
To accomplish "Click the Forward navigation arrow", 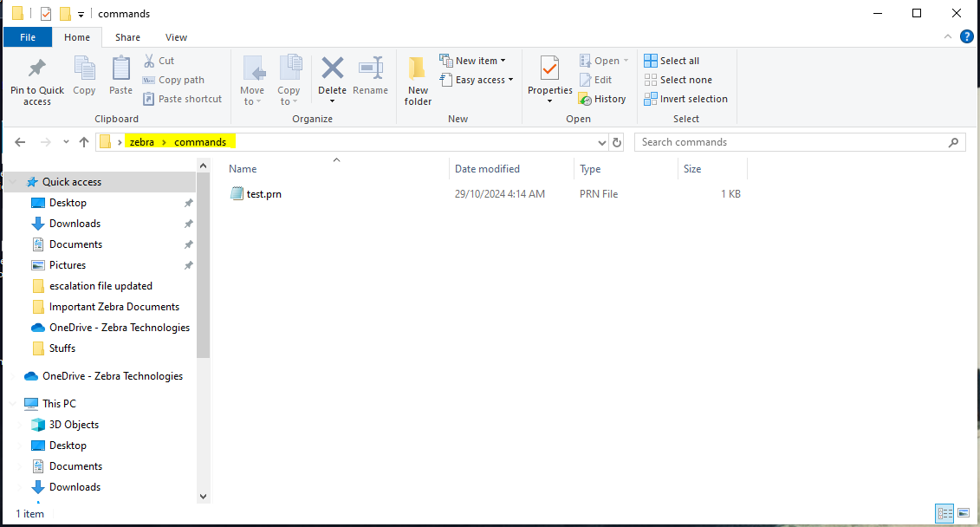I will pyautogui.click(x=46, y=142).
